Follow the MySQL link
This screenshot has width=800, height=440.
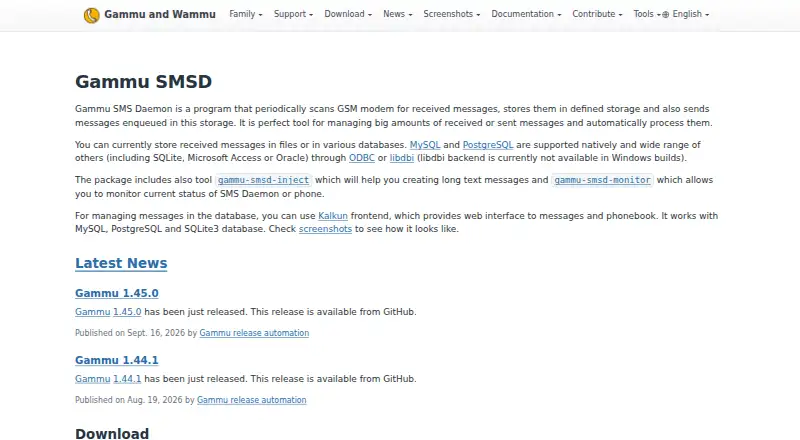point(424,145)
